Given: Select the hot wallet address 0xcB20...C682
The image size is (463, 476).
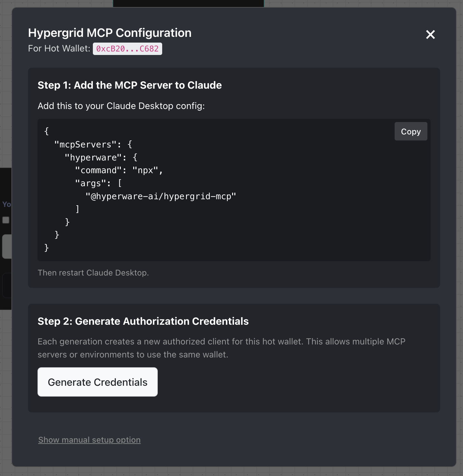Looking at the screenshot, I should 128,49.
